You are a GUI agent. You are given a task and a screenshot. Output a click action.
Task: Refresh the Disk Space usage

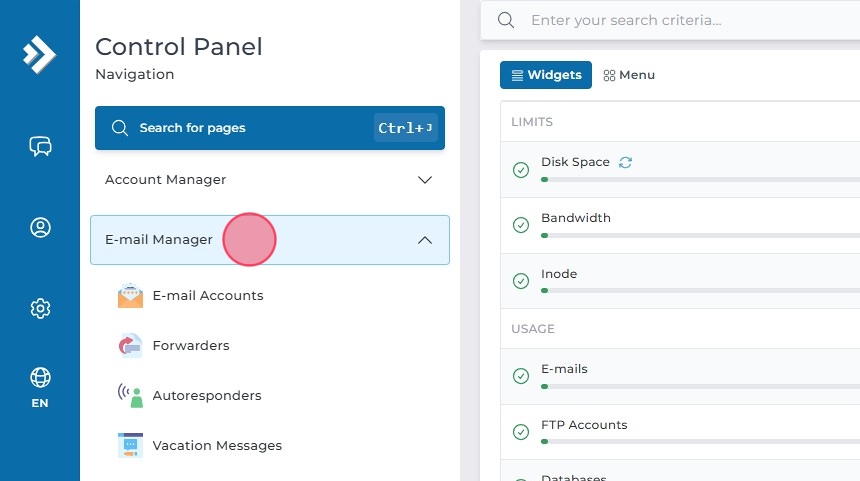625,162
